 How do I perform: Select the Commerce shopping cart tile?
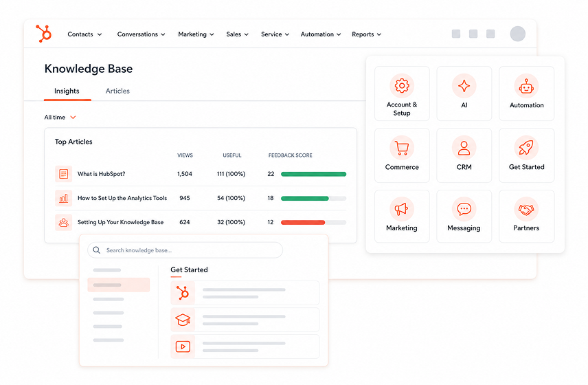click(402, 155)
